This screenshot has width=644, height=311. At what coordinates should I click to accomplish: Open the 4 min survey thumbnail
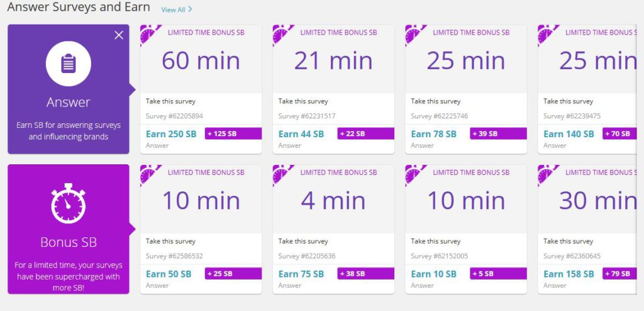333,199
